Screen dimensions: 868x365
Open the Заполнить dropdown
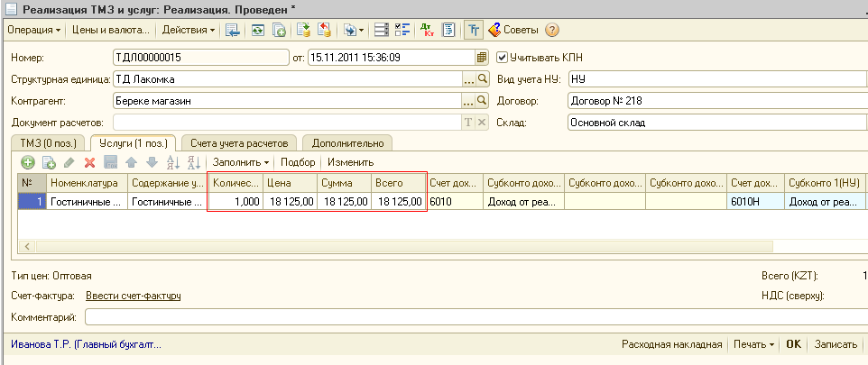pos(240,162)
